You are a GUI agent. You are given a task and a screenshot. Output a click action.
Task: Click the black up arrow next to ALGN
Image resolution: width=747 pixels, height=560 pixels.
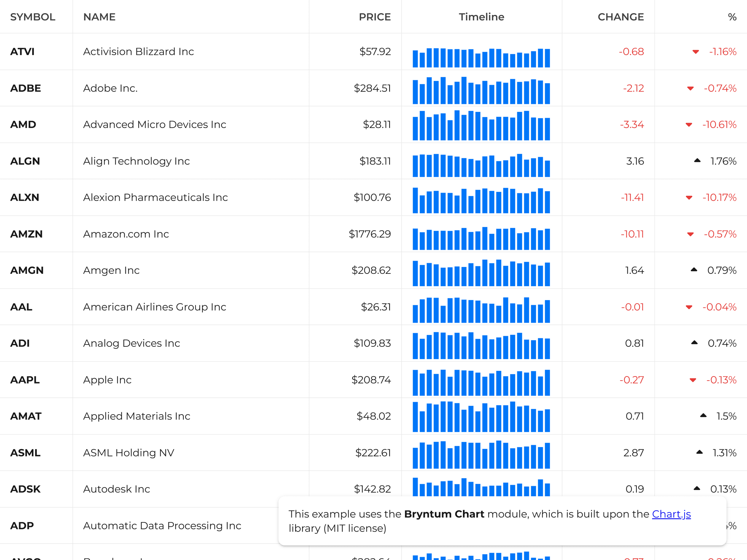pyautogui.click(x=698, y=161)
